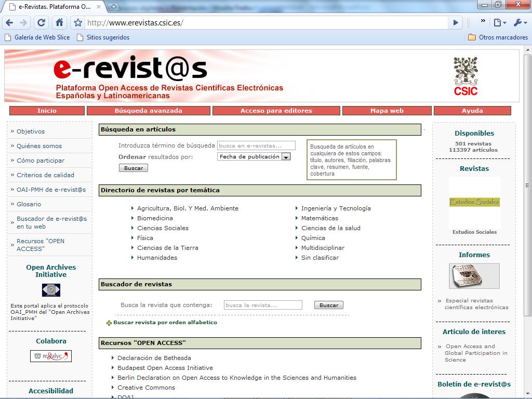The width and height of the screenshot is (532, 399).
Task: Open Ciencias de la salud category
Action: point(331,228)
